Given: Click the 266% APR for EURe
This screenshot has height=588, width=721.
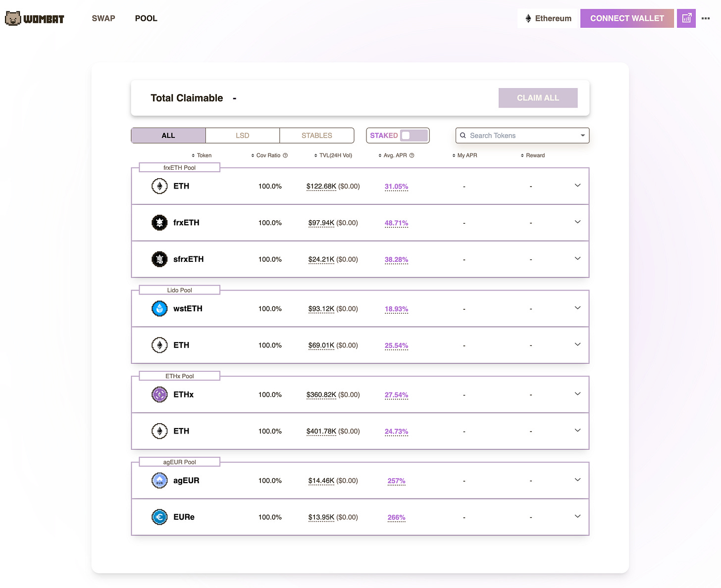Looking at the screenshot, I should pyautogui.click(x=396, y=518).
